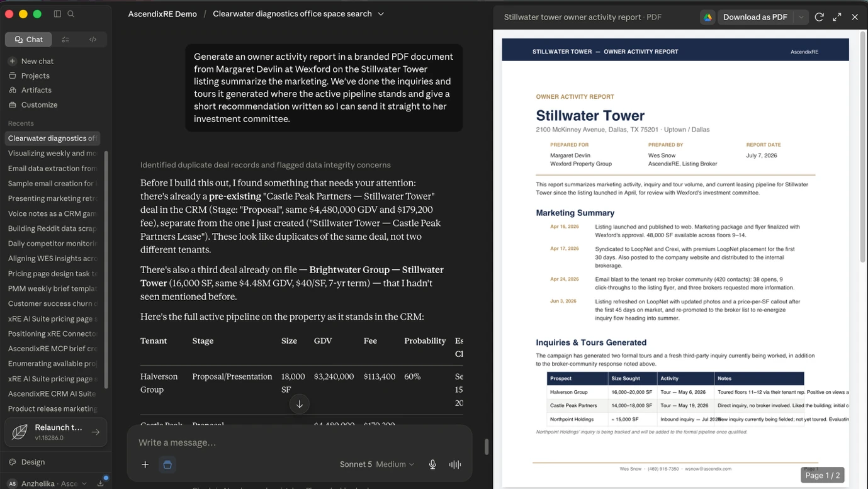This screenshot has height=489, width=868.
Task: Start voice mode with waveform icon
Action: tap(455, 464)
